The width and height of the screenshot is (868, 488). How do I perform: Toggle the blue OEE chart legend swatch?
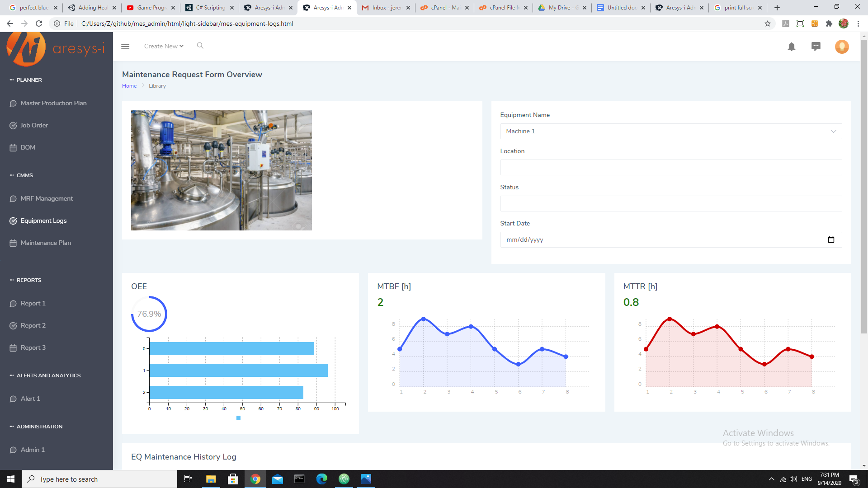(x=238, y=418)
